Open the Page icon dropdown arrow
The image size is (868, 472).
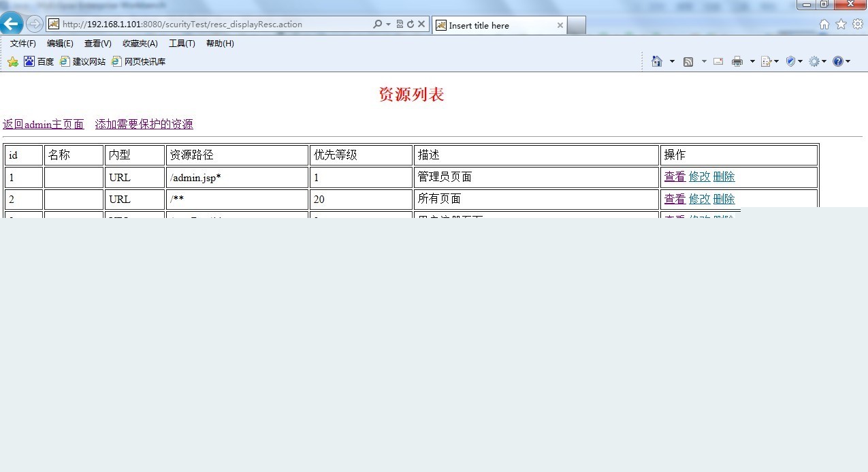pyautogui.click(x=777, y=61)
